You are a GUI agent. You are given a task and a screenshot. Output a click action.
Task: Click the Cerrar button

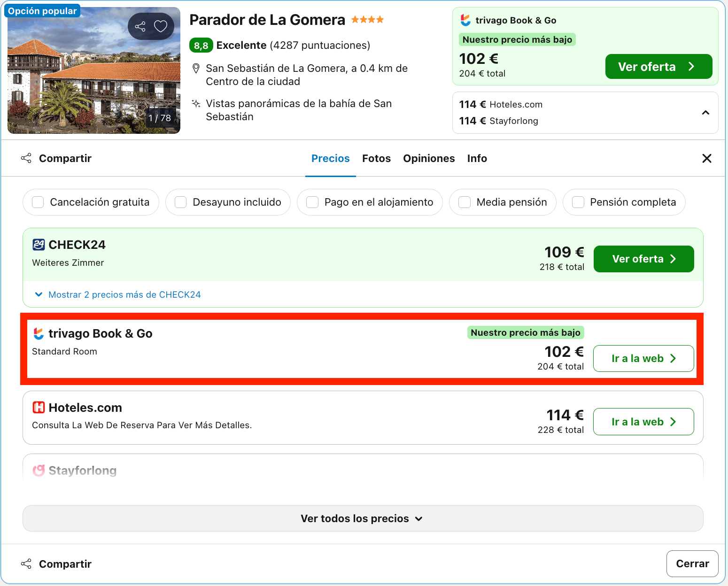coord(692,563)
